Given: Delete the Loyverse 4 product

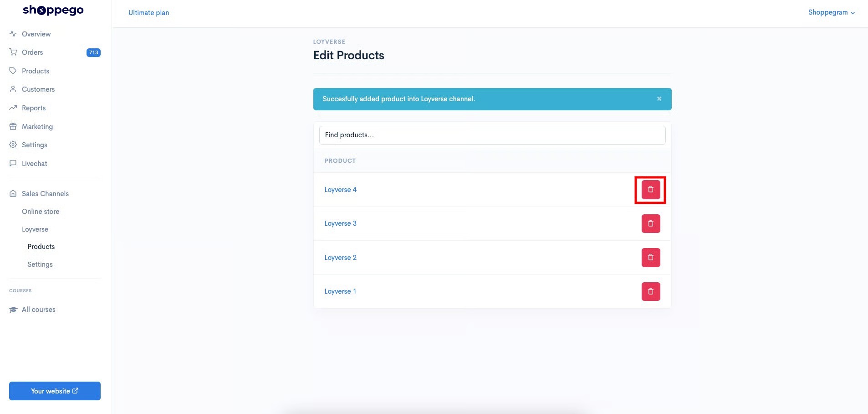Looking at the screenshot, I should (x=650, y=190).
